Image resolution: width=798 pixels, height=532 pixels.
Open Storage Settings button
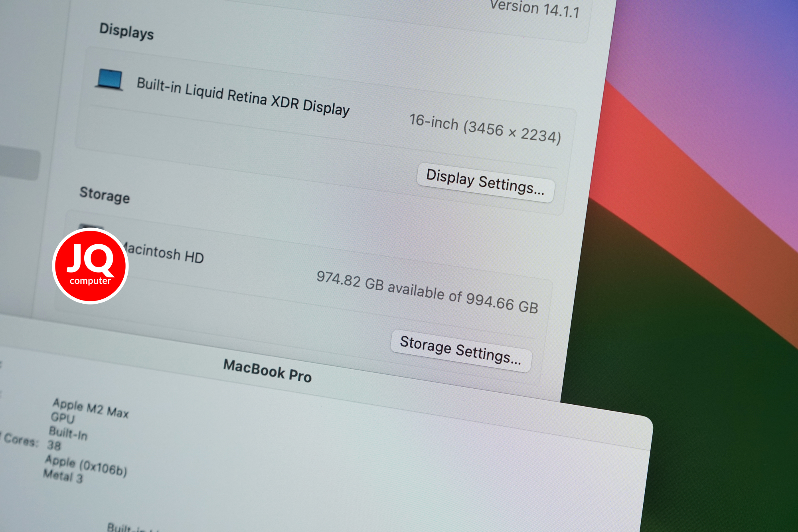coord(461,350)
